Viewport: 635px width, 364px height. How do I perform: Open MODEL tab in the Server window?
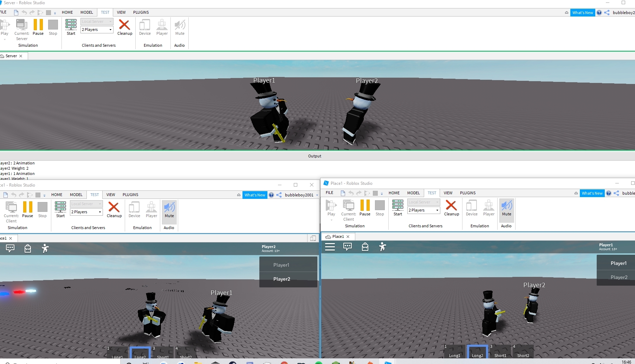(87, 12)
